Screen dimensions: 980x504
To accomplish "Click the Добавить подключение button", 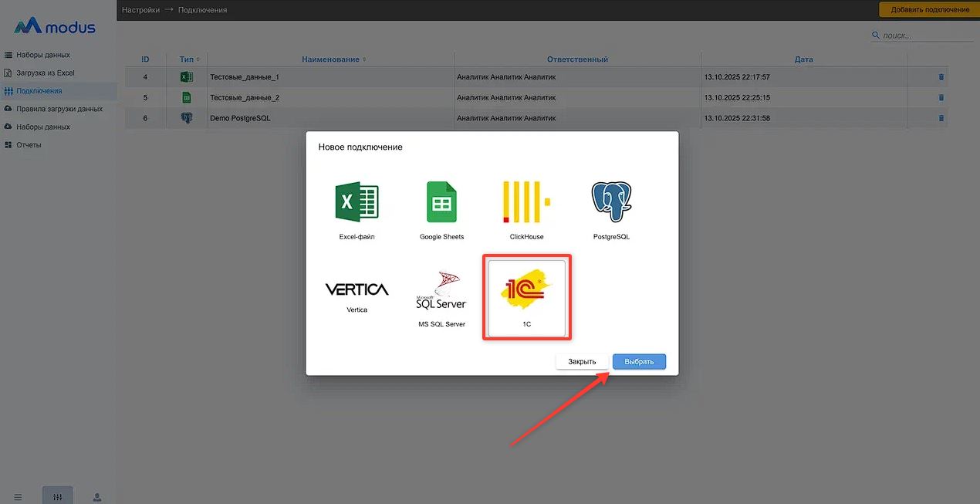I will pos(929,10).
